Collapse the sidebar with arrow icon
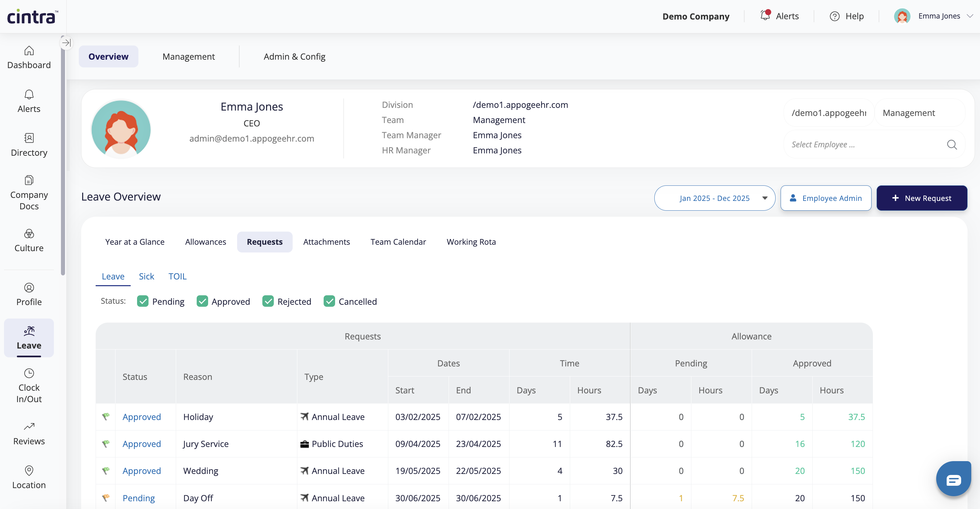 66,42
